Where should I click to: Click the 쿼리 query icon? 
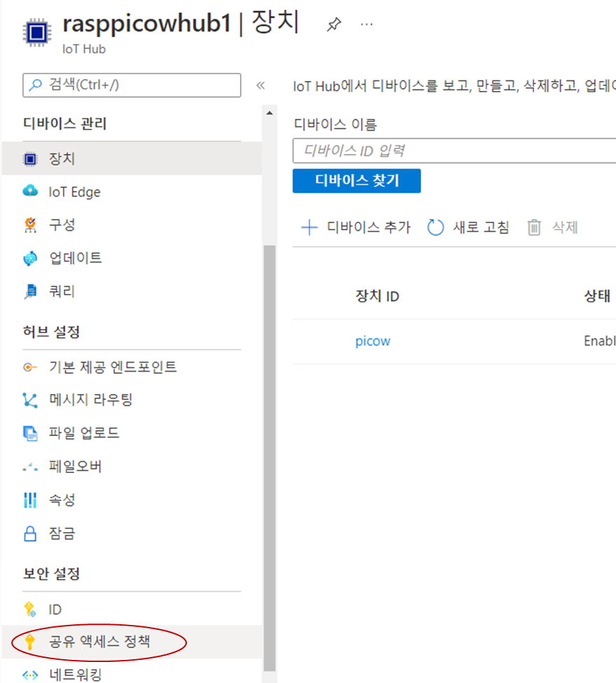point(30,292)
